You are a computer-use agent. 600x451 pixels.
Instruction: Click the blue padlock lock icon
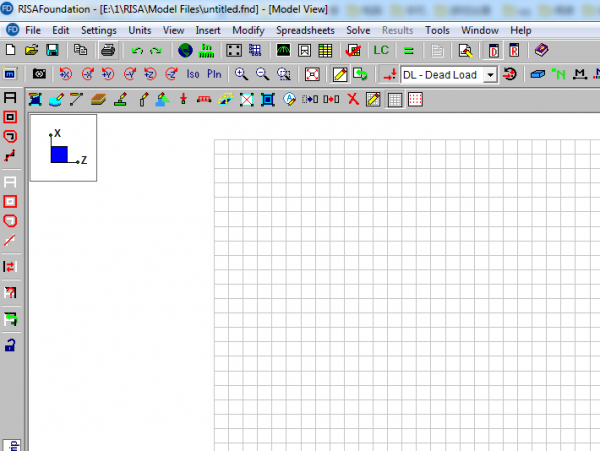pos(10,345)
